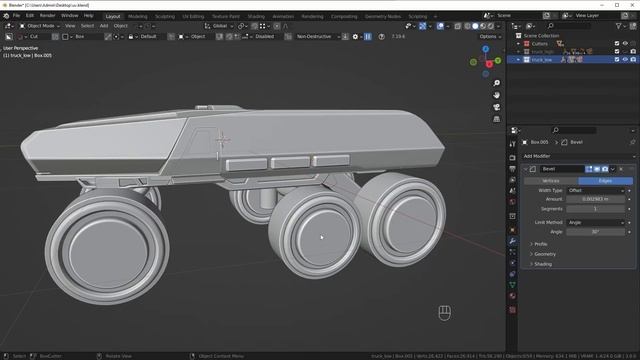
Task: Open the Modifier wrench properties tab
Action: click(x=512, y=241)
